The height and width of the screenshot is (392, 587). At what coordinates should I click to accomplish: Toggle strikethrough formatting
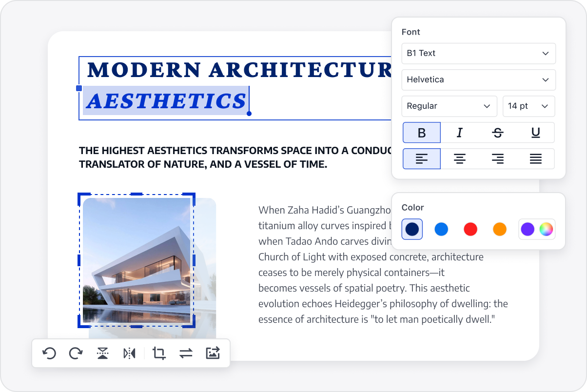497,133
